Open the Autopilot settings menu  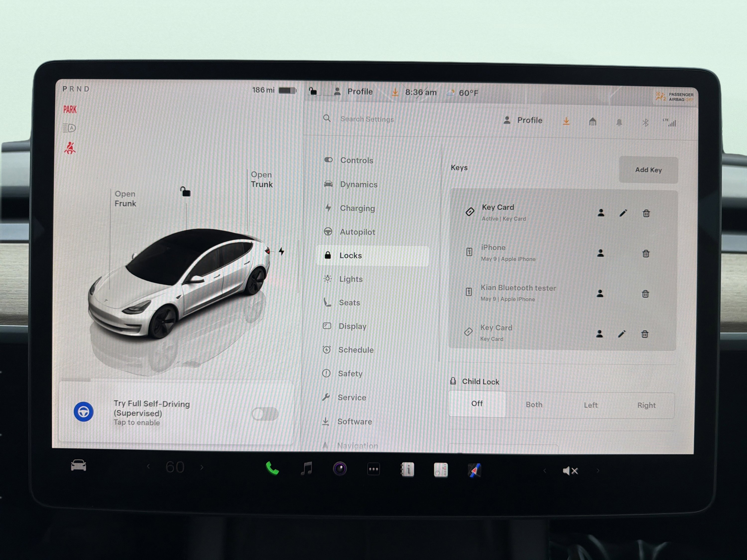click(x=373, y=232)
